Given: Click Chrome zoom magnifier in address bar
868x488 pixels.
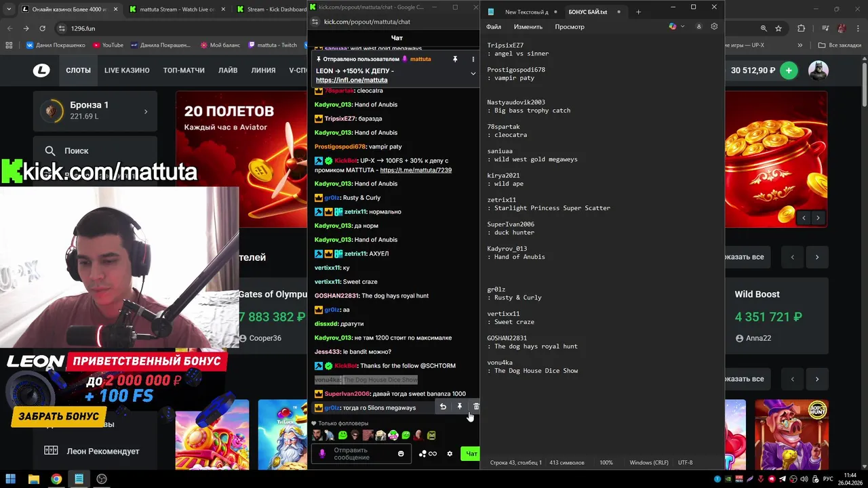Looking at the screenshot, I should tap(764, 28).
